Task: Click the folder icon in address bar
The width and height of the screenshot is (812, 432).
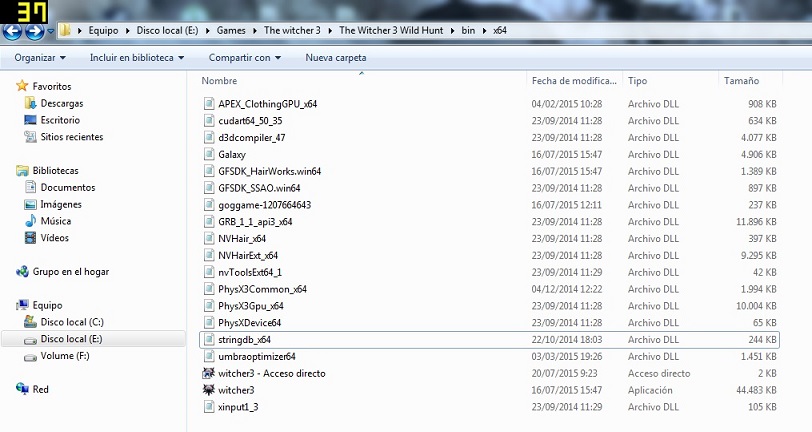Action: (65, 31)
